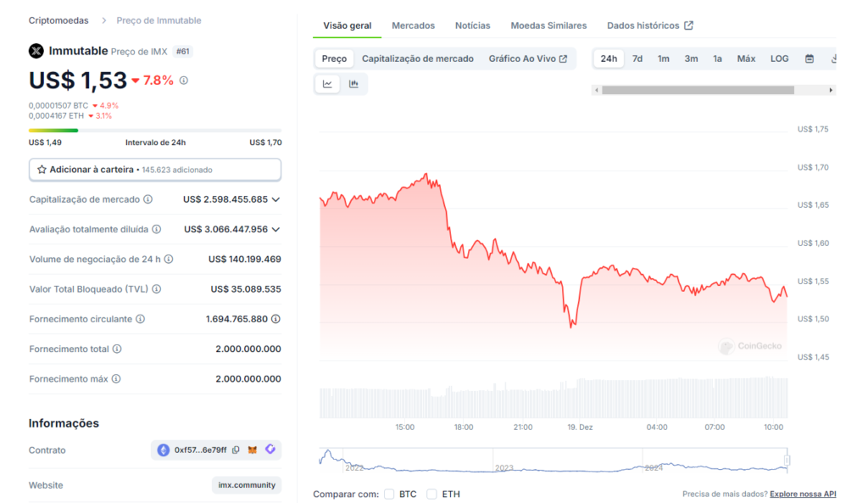Show info for Fornecimento total
The height and width of the screenshot is (503, 868).
(x=117, y=349)
